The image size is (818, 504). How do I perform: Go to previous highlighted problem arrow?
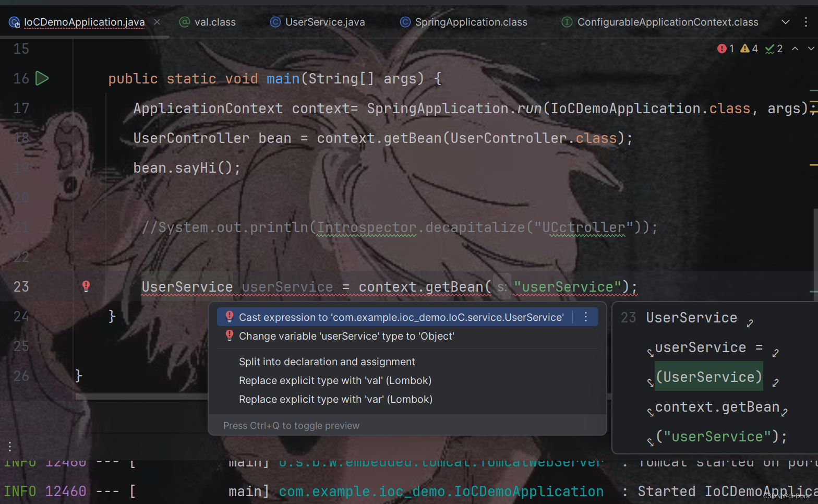795,49
